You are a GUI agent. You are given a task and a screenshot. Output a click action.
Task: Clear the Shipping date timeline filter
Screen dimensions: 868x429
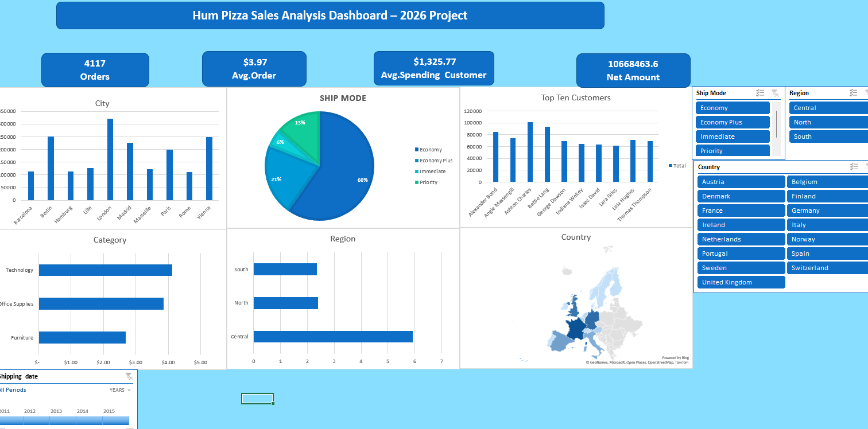[129, 376]
